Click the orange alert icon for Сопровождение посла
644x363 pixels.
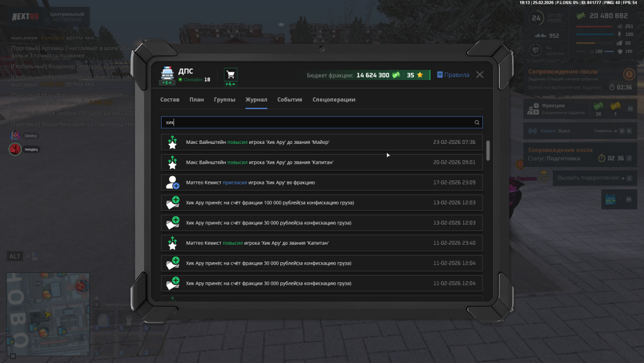628,75
